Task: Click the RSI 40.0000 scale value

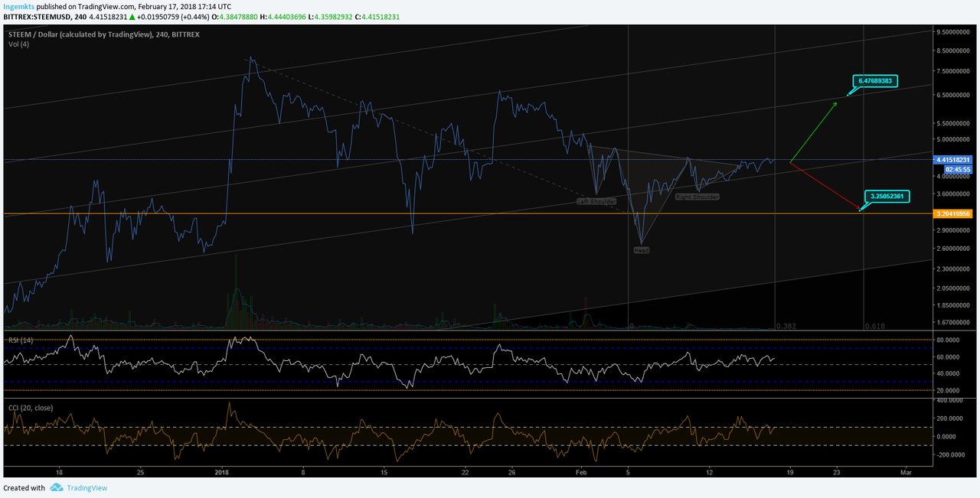Action: (x=948, y=373)
